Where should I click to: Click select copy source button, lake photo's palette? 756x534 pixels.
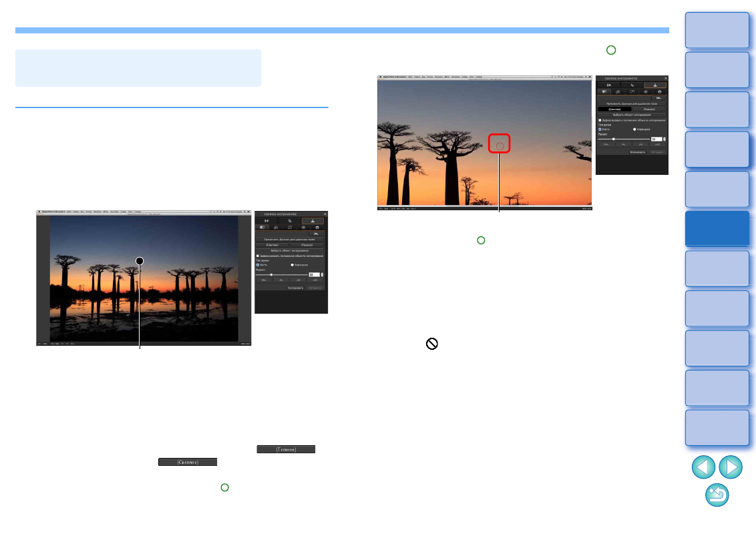pos(290,250)
